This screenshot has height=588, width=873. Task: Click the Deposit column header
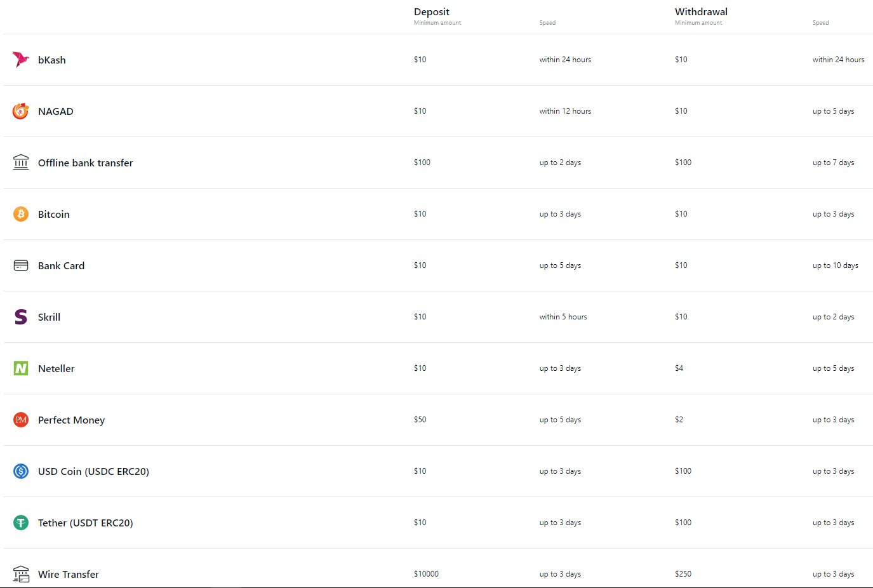click(432, 11)
